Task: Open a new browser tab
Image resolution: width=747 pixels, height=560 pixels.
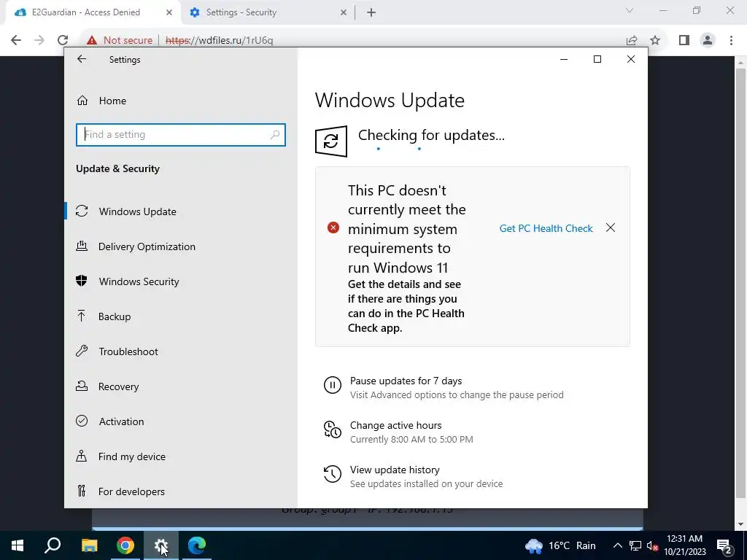Action: point(371,12)
